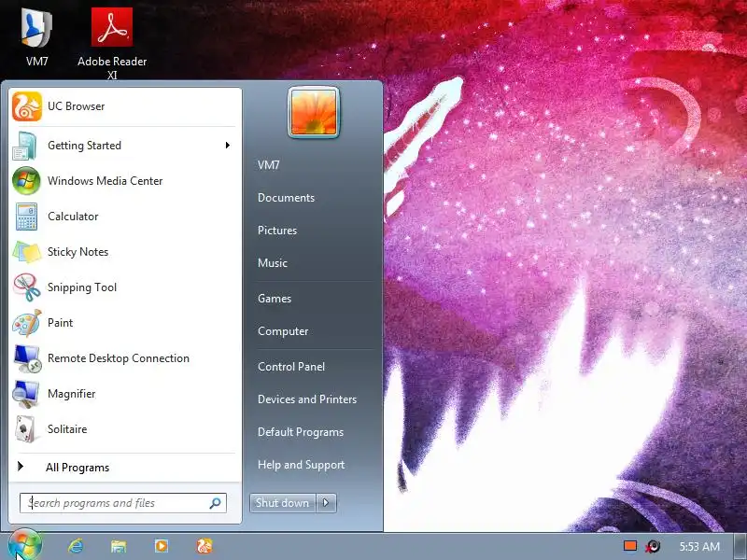Open Music library
Screen dimensions: 747x560
click(x=273, y=263)
